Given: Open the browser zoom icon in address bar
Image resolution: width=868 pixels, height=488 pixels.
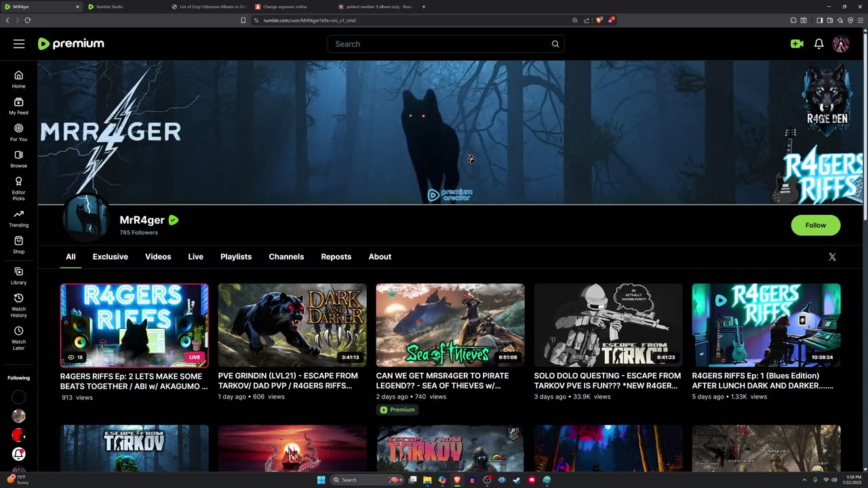Looking at the screenshot, I should [575, 20].
